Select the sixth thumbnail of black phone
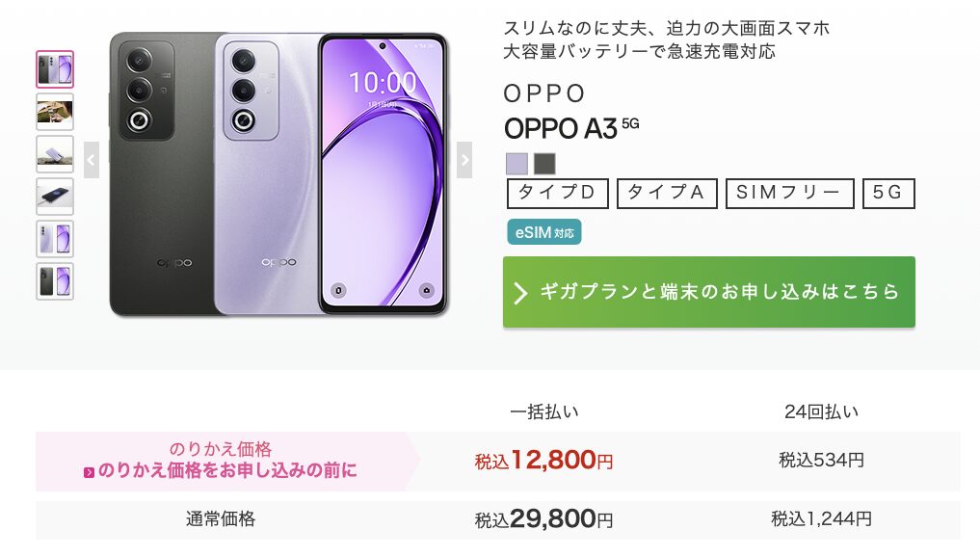The width and height of the screenshot is (980, 556). tap(55, 281)
